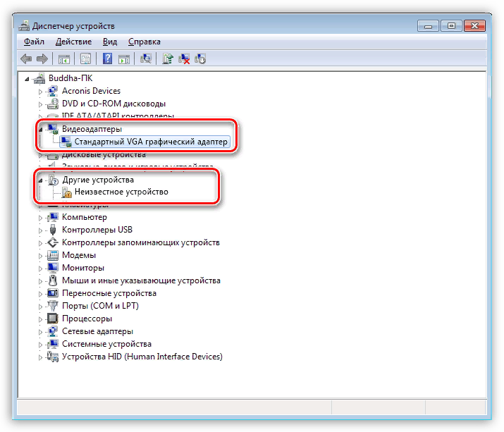Minimize the Диспетчер устройств window
504x432 pixels.
tap(428, 25)
